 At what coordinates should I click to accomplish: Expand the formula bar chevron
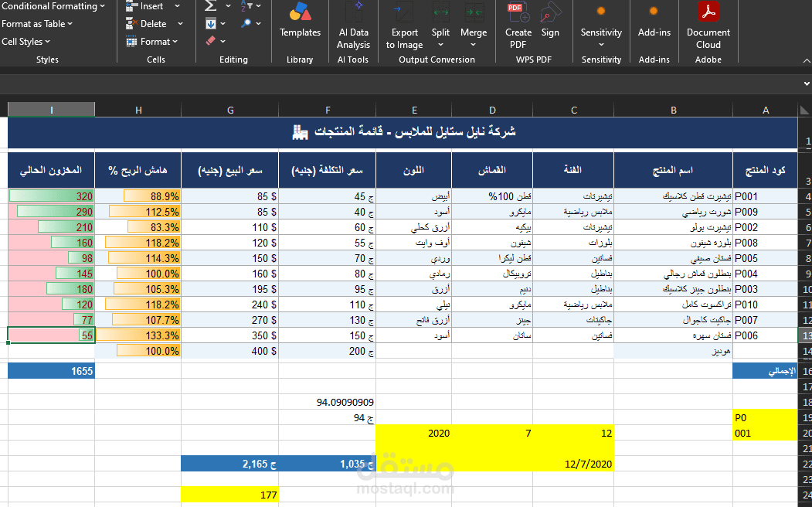click(x=807, y=84)
